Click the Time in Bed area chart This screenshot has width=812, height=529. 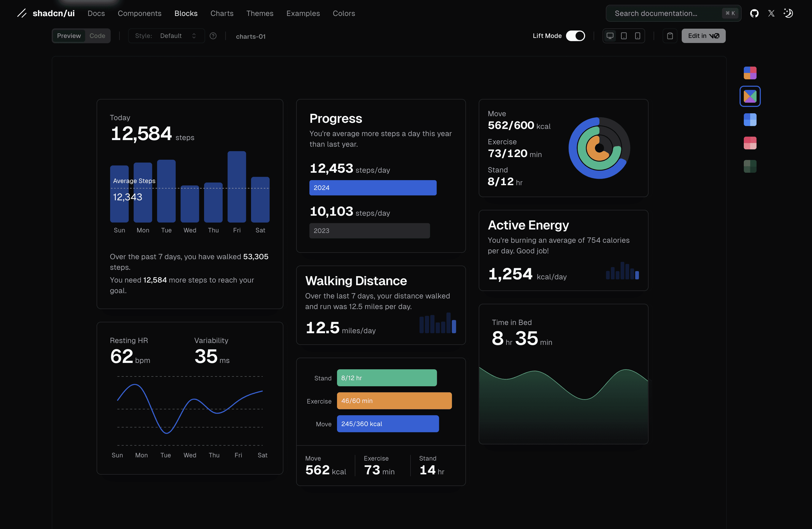point(564,406)
